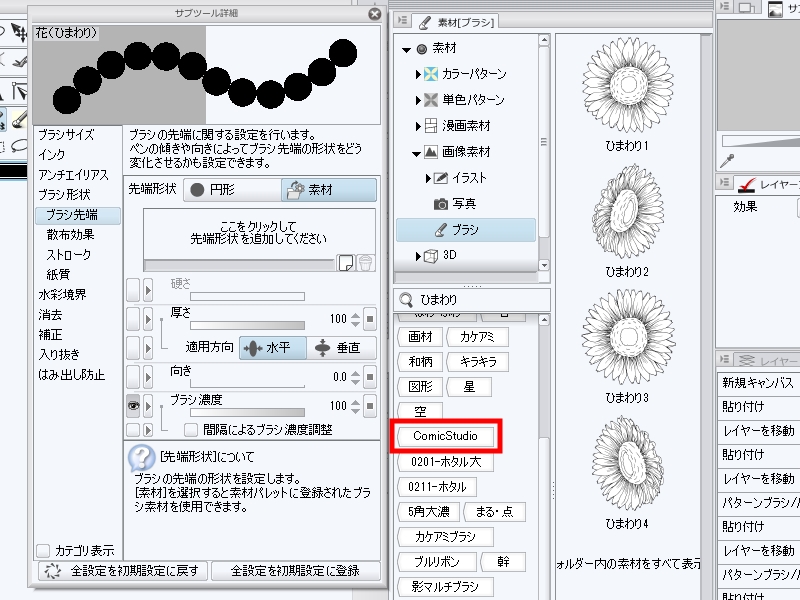This screenshot has width=800, height=600.
Task: Open the ブラシ濃度 dynamics settings button
Action: click(370, 406)
